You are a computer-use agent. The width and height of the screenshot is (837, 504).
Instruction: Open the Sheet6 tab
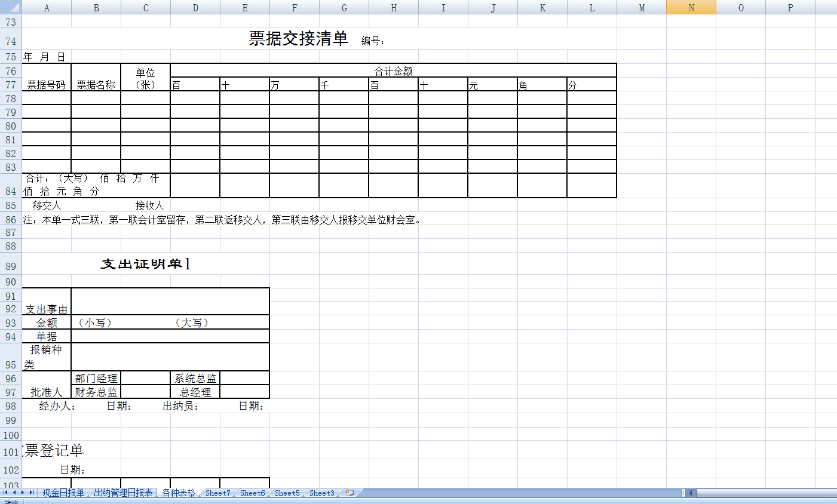click(x=252, y=493)
